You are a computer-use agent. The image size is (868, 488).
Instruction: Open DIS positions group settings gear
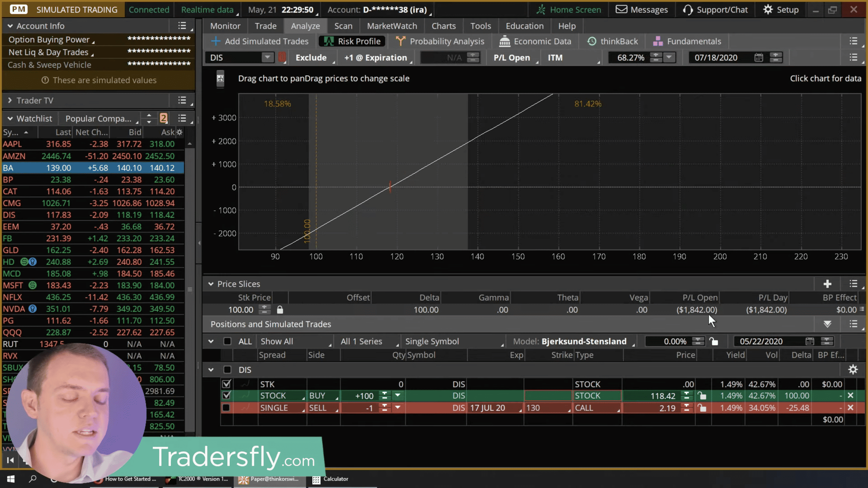[853, 370]
